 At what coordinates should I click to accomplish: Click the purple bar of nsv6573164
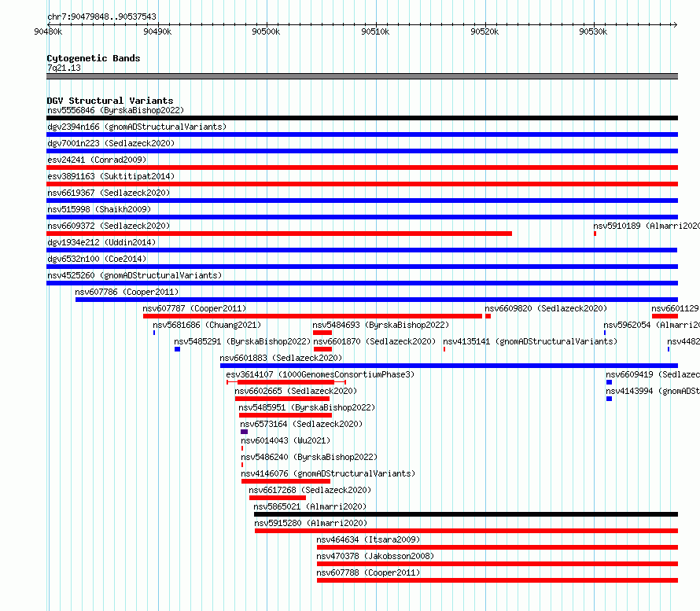244,432
